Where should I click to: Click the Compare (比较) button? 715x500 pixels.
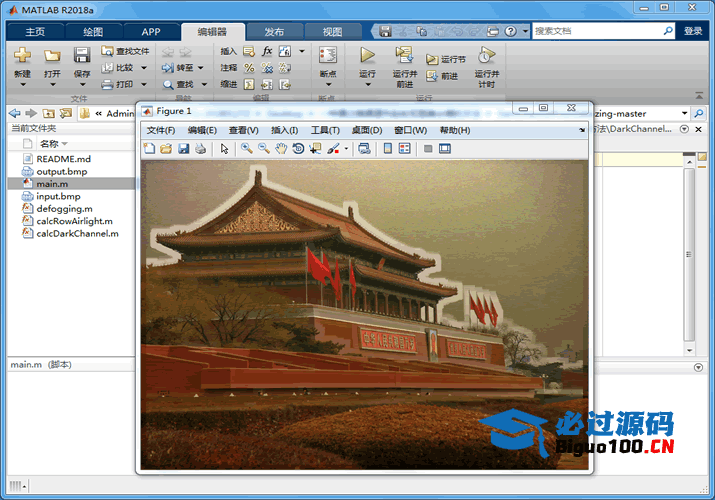click(118, 67)
